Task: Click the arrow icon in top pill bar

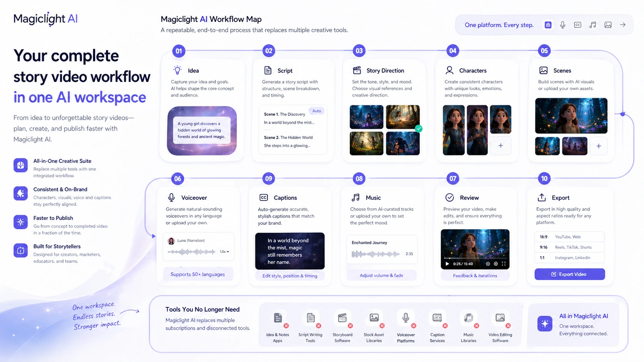Action: (623, 25)
